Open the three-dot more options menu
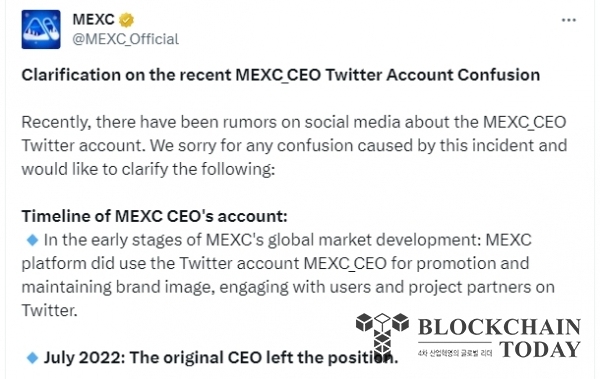Viewport: 600px width, 379px height. pyautogui.click(x=569, y=20)
